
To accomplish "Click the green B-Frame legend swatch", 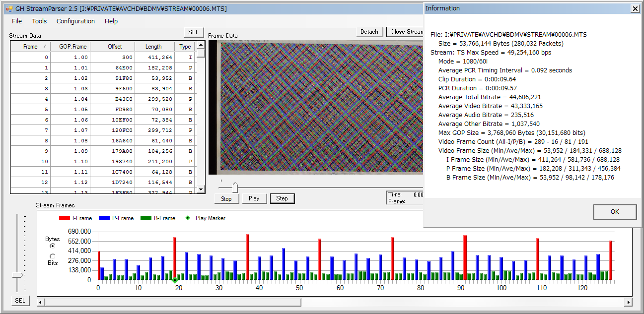I will 145,218.
